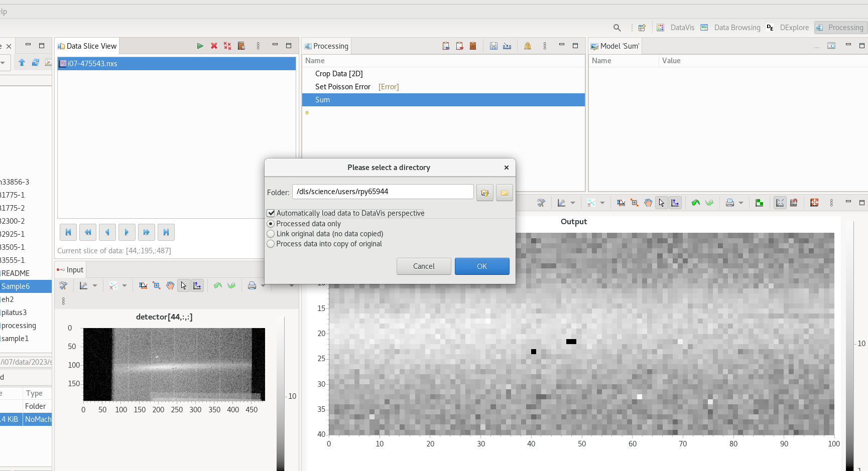Viewport: 868px width, 471px height.
Task: Expand the Input print dropdown arrow
Action: [x=263, y=286]
